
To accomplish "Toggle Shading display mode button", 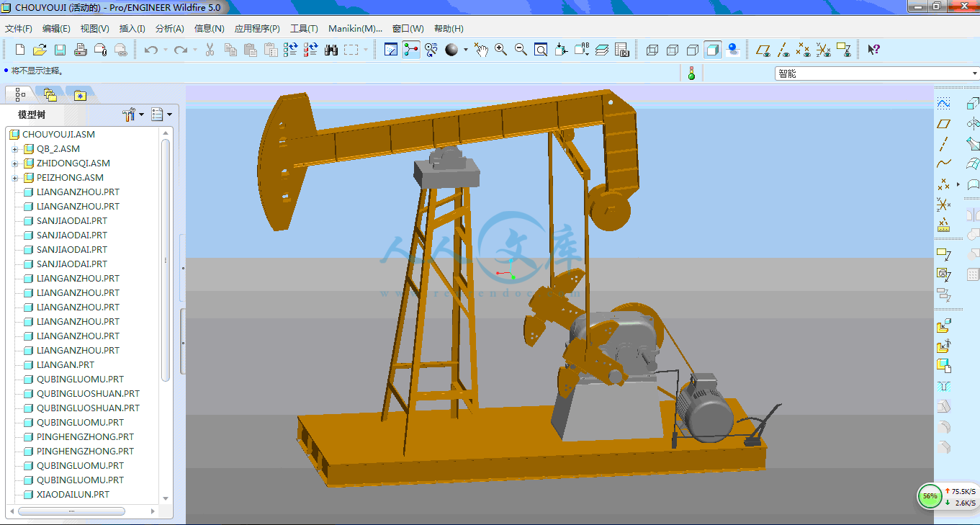I will tap(713, 50).
